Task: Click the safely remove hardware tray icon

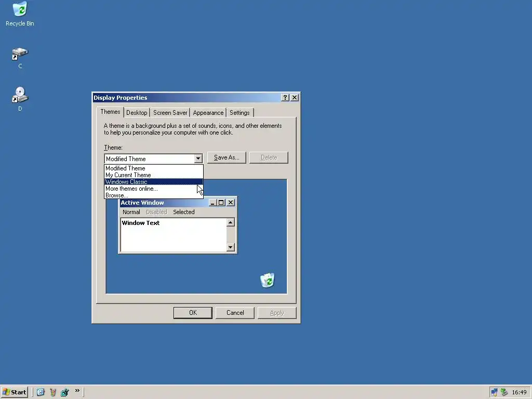Action: tap(504, 392)
